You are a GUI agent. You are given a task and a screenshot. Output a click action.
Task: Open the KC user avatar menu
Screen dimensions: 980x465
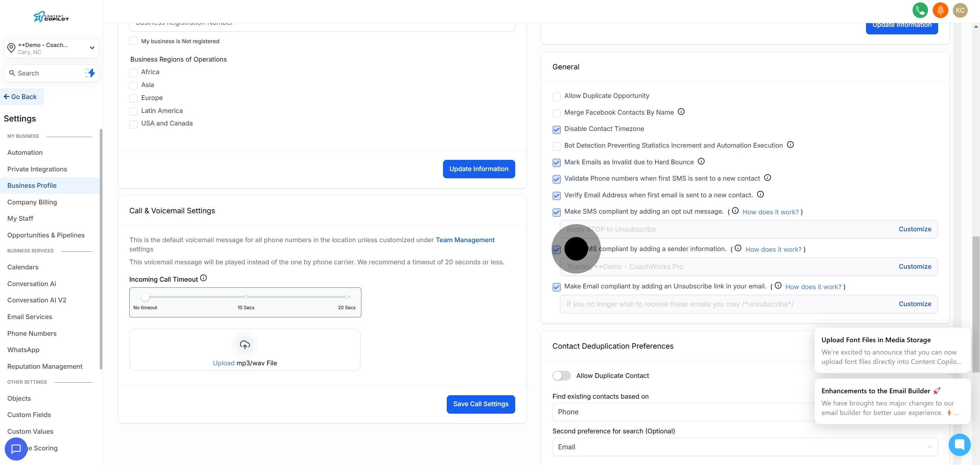960,10
